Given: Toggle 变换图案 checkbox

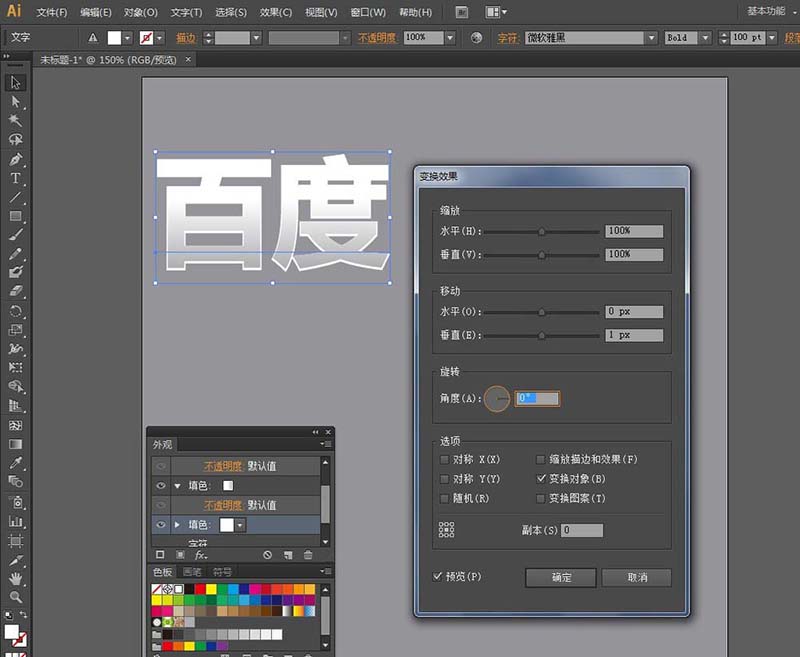Looking at the screenshot, I should tap(540, 498).
